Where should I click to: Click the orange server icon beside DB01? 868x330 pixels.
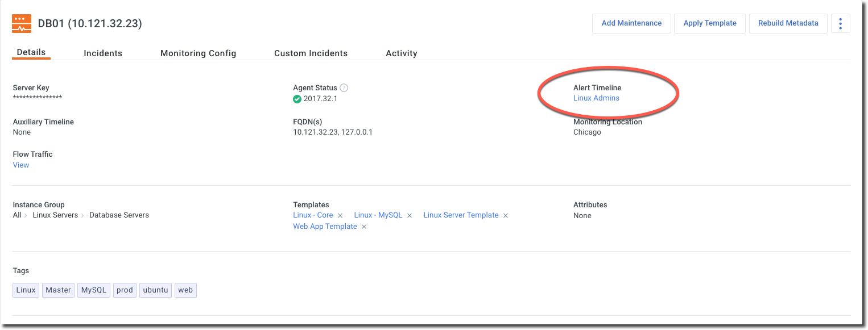[x=22, y=24]
